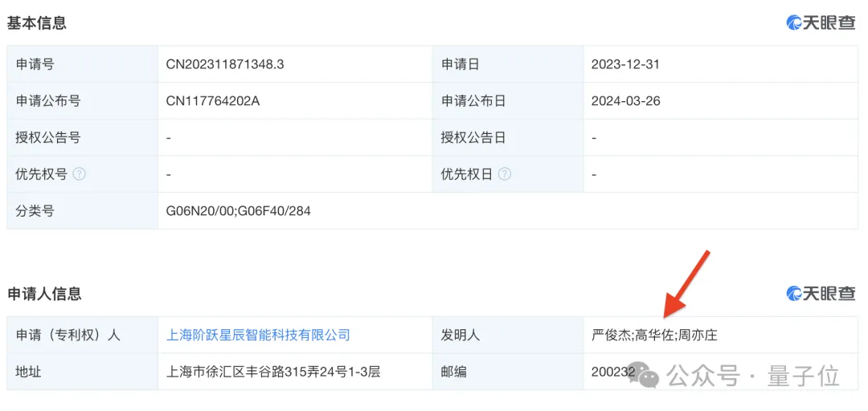Click the help icon next to 优先权日

[x=504, y=174]
